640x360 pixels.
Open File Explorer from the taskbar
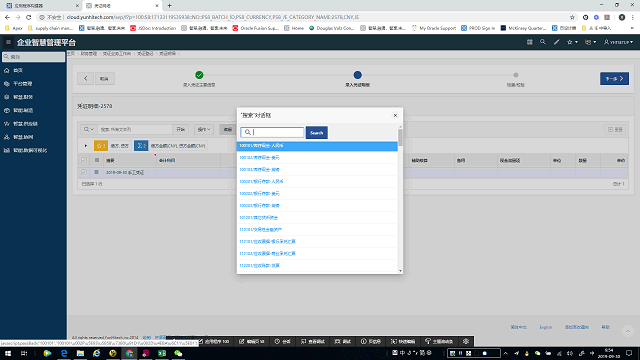click(x=80, y=353)
